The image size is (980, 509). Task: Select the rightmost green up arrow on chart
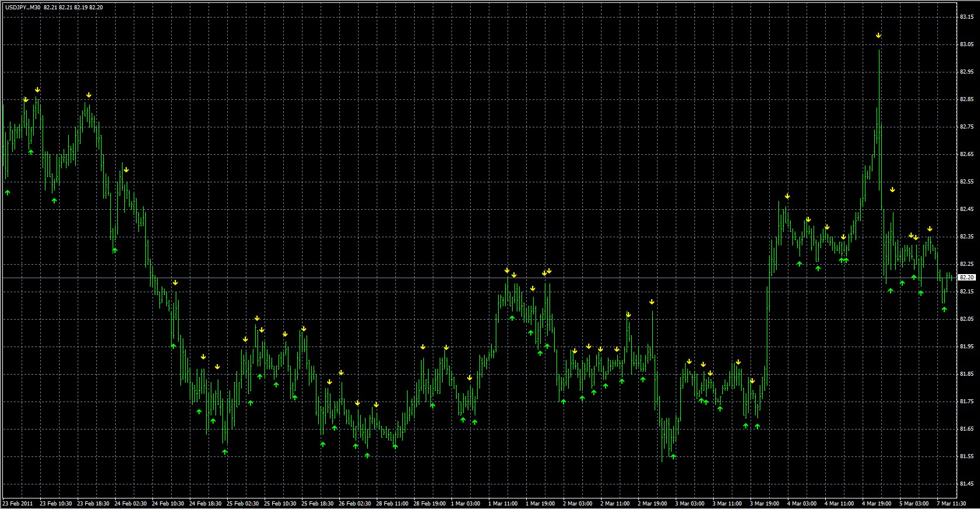944,309
